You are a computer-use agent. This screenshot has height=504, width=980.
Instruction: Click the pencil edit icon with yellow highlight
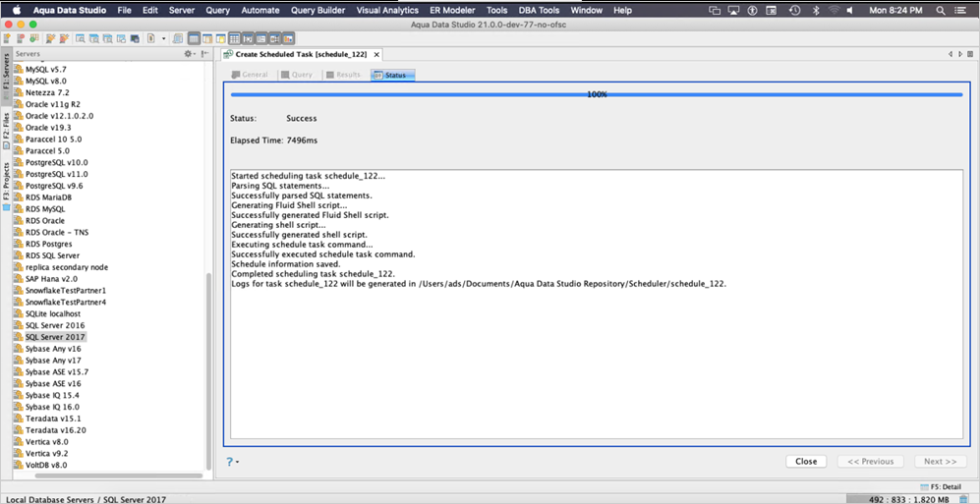click(x=51, y=38)
